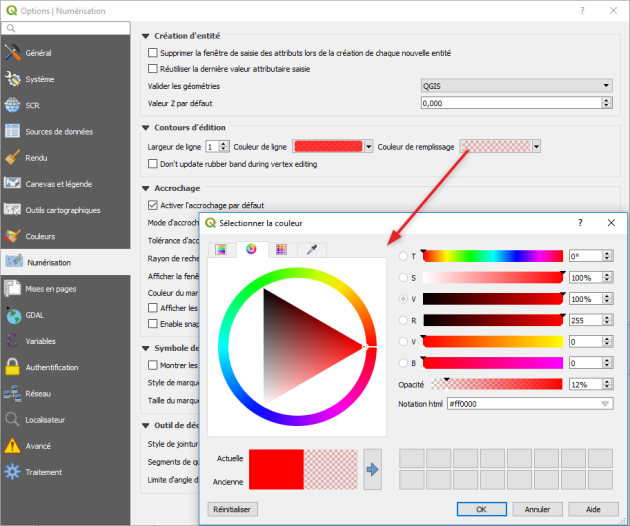Open the GDAL globe icon
630x526 pixels.
(x=13, y=315)
